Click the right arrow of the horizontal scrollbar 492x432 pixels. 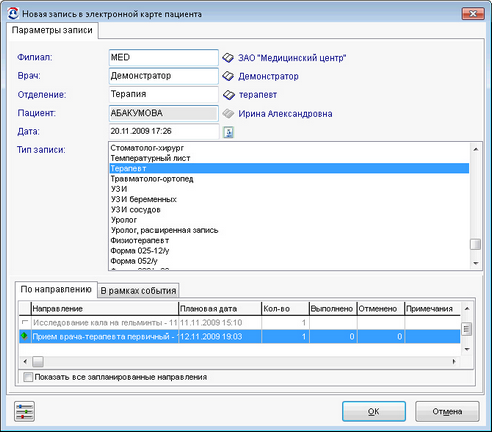[454, 361]
